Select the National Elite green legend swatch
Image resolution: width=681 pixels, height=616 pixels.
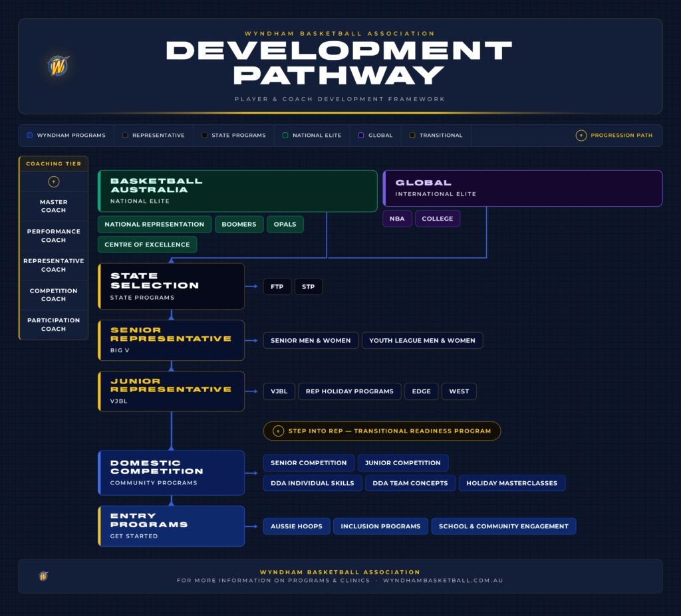coord(285,136)
